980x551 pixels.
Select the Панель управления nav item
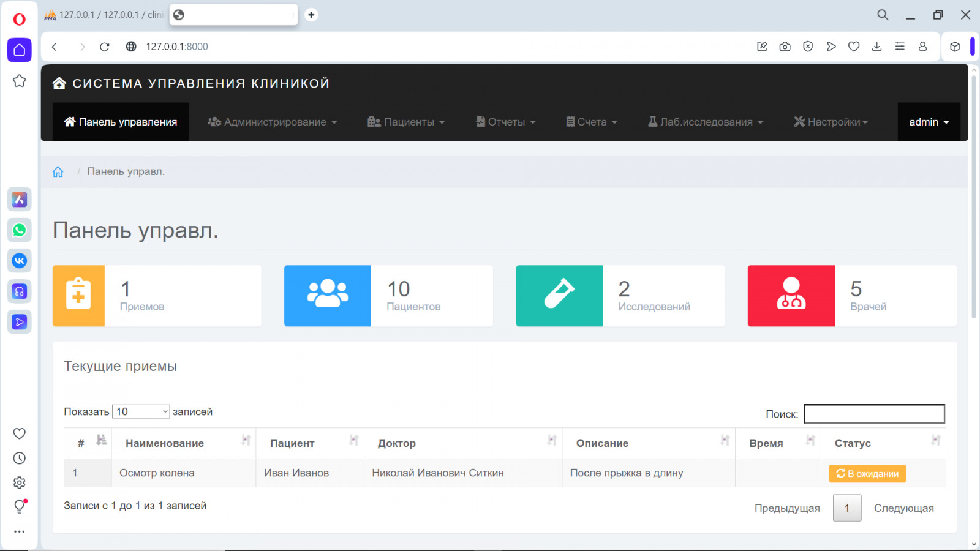(x=121, y=122)
